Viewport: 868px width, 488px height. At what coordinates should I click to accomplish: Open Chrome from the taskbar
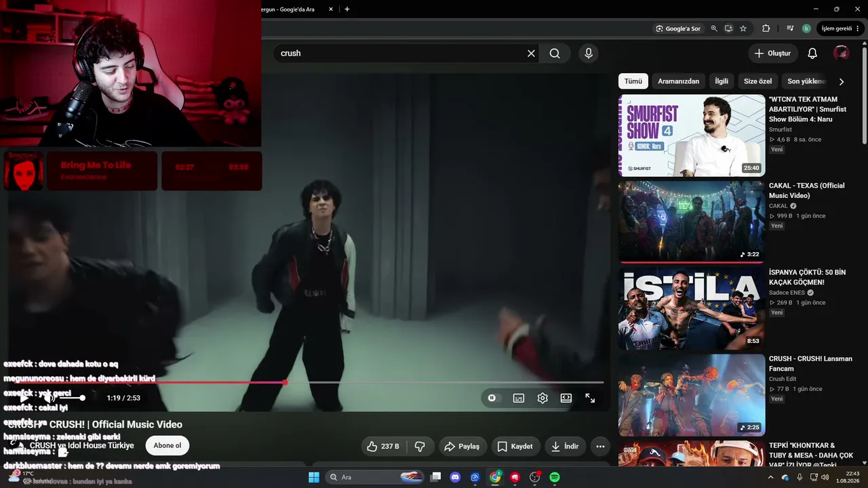point(495,477)
